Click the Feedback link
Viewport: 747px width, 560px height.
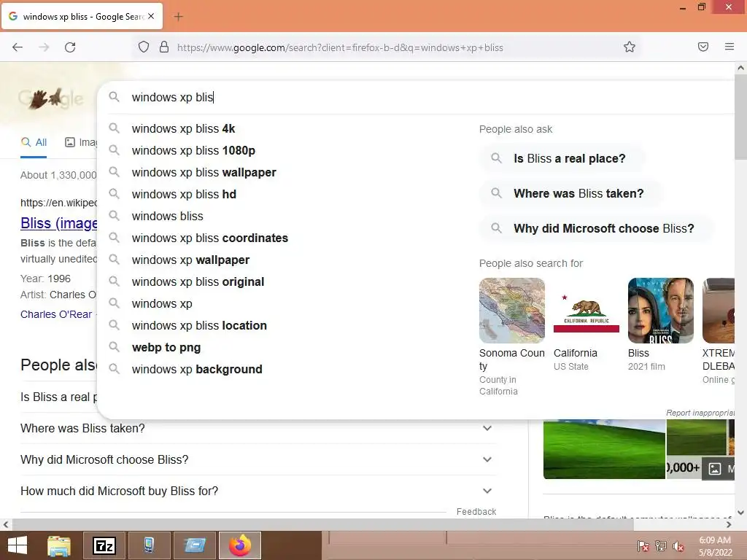click(x=476, y=511)
